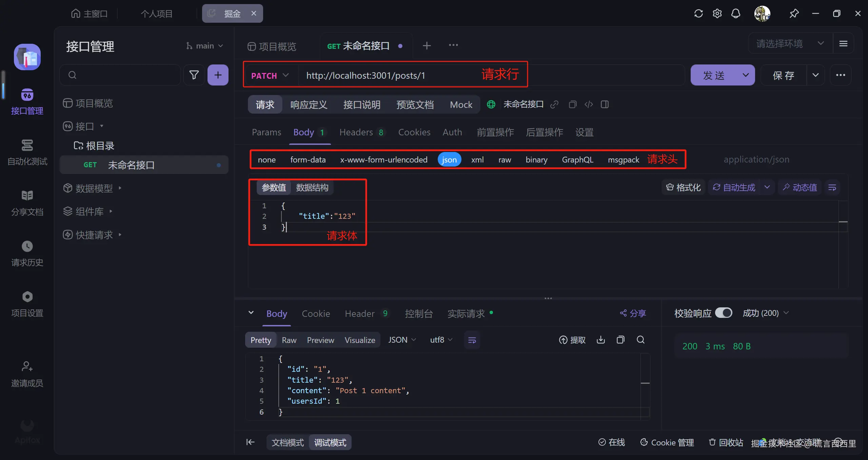The height and width of the screenshot is (460, 868).
Task: Choose form-data as body type
Action: point(308,159)
